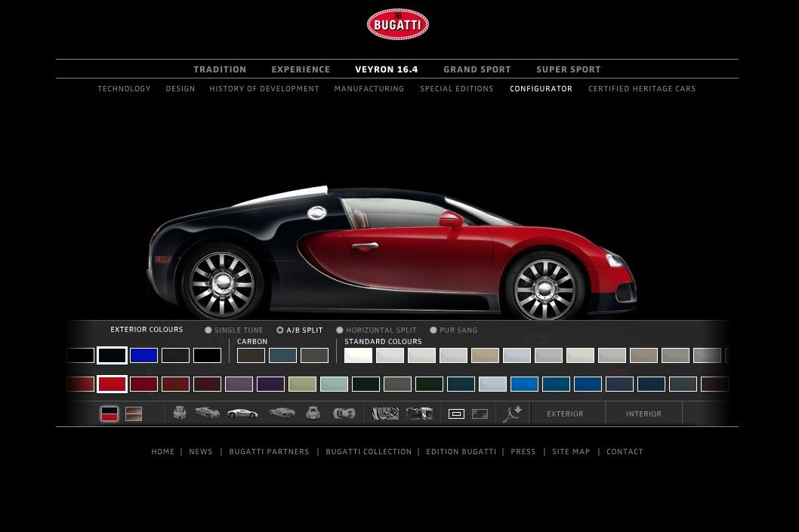
Task: Select the Pur Sang radio option
Action: [433, 330]
